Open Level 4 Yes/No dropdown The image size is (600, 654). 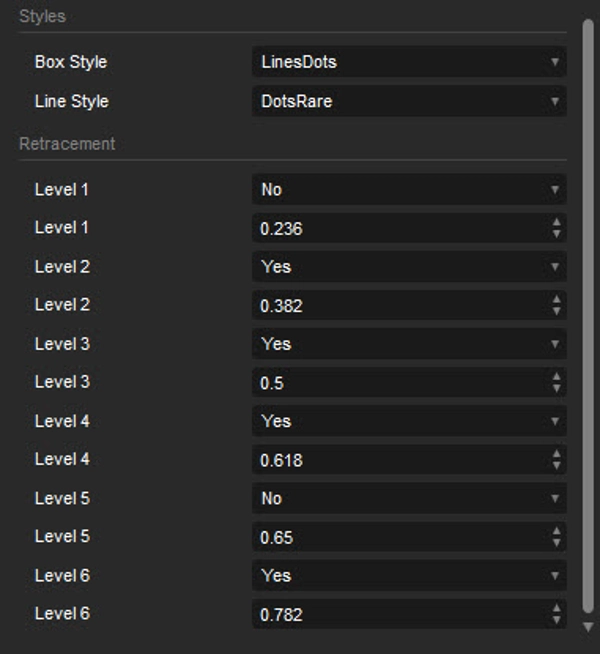pyautogui.click(x=408, y=421)
